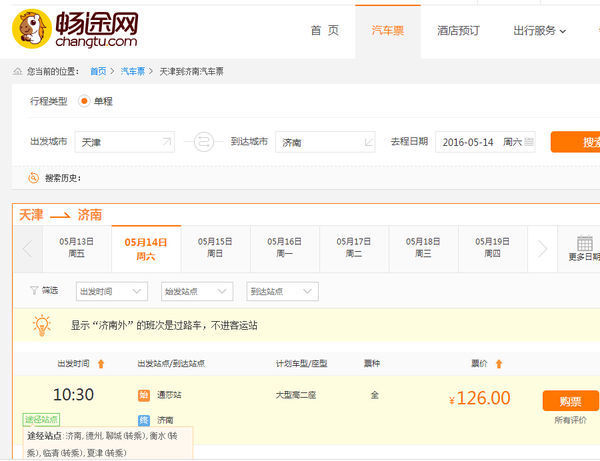Image resolution: width=600 pixels, height=461 pixels.
Task: Click the Changtu horse mascot logo
Action: (32, 29)
